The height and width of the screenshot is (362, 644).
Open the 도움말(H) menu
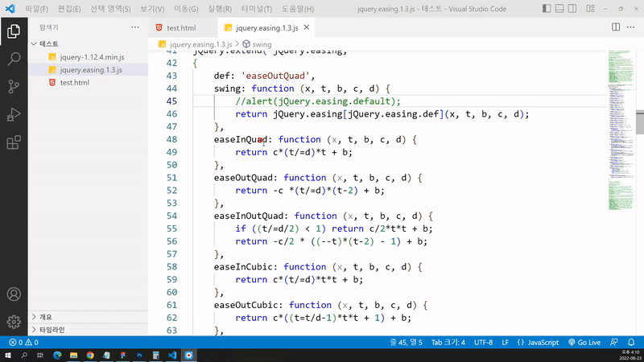click(x=298, y=9)
